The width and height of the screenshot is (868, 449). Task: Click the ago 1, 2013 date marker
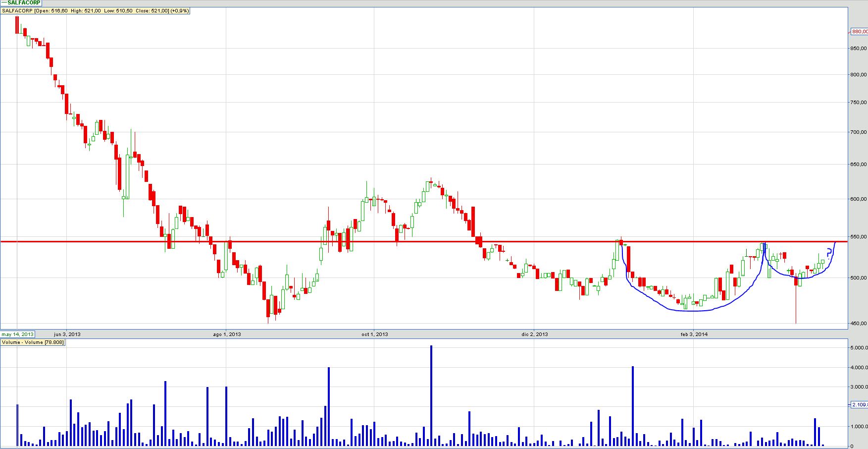pos(227,334)
